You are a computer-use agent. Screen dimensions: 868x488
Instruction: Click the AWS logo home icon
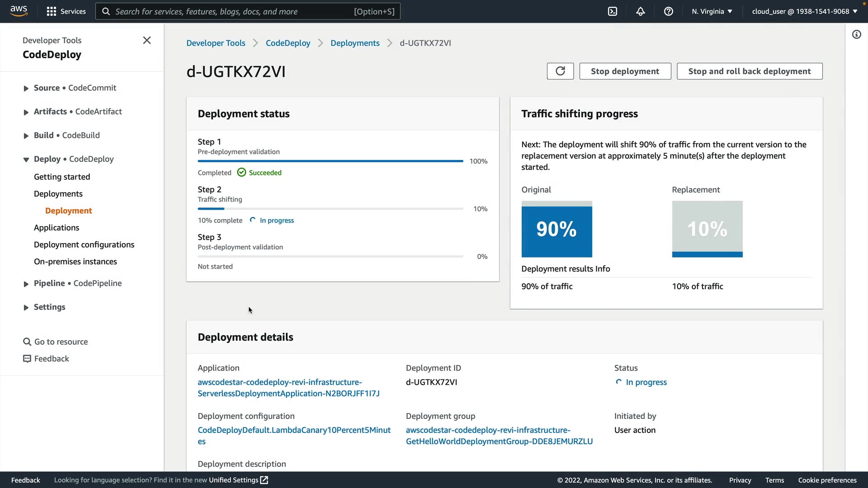(x=19, y=11)
